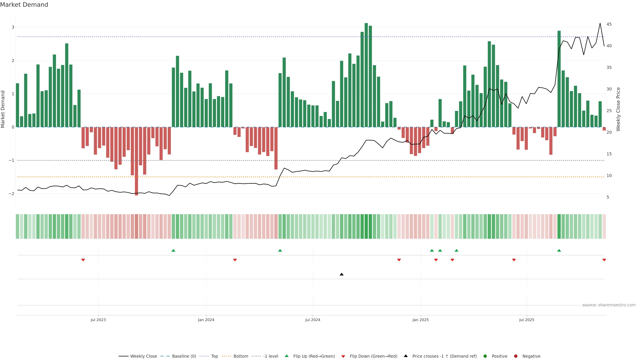Click Price crosses -1 legend triangle

[406, 356]
